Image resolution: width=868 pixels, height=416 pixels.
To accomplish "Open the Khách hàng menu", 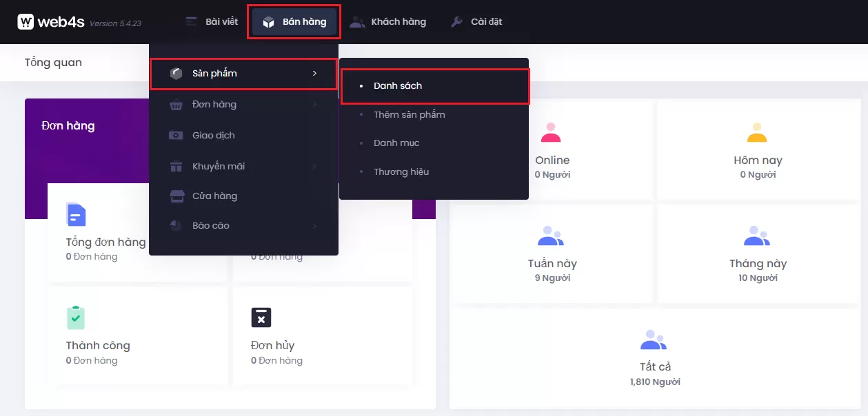I will 388,22.
